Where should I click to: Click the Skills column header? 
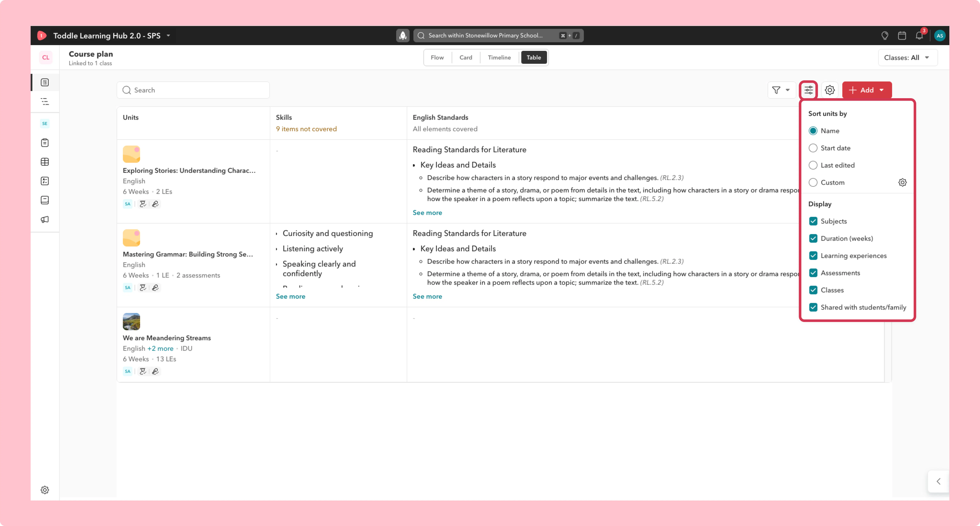tap(284, 117)
